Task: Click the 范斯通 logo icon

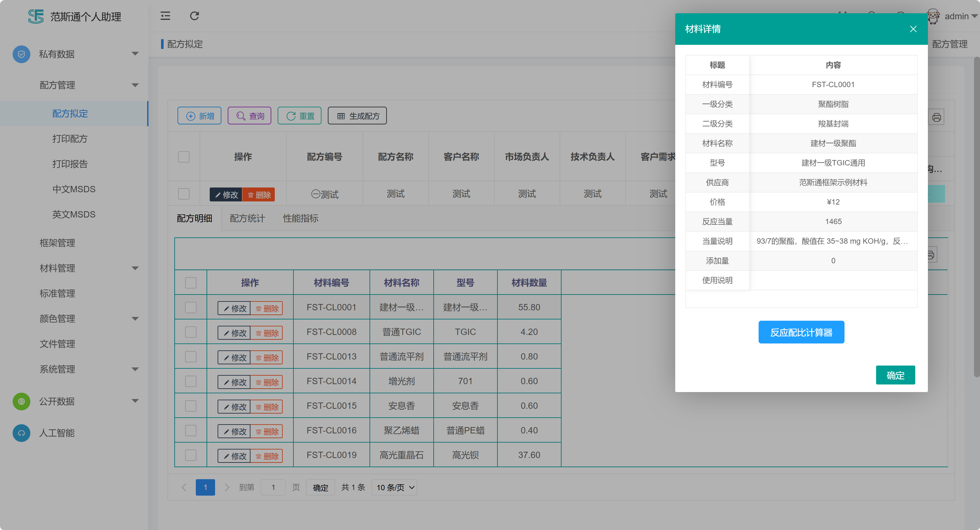Action: pos(36,16)
